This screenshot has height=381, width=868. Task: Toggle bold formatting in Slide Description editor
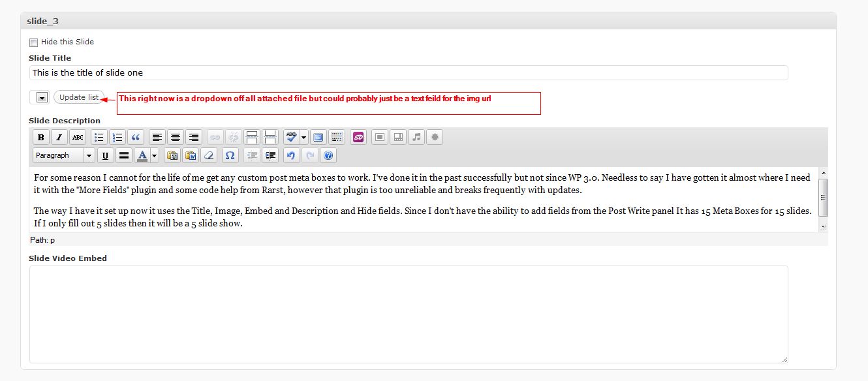coord(41,137)
